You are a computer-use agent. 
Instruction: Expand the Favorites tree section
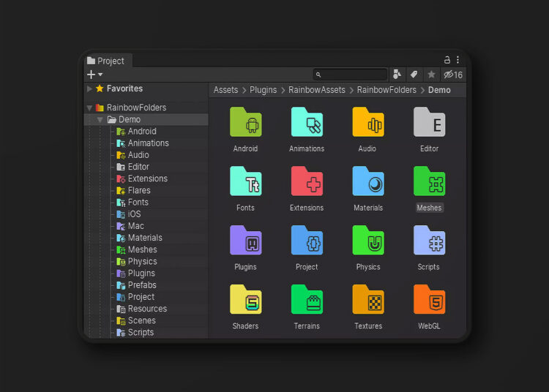(90, 89)
